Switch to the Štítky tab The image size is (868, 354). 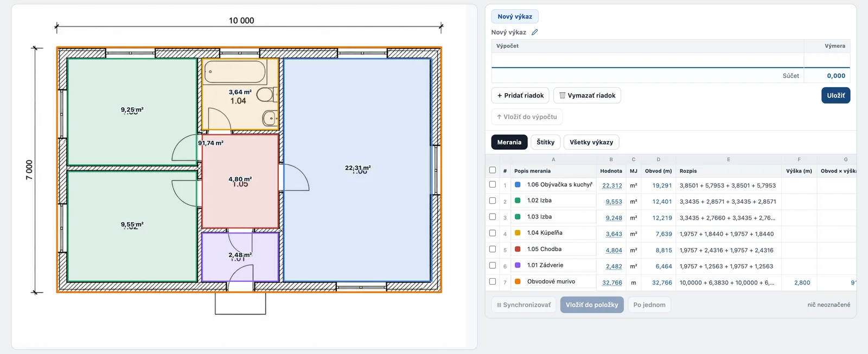coord(545,142)
